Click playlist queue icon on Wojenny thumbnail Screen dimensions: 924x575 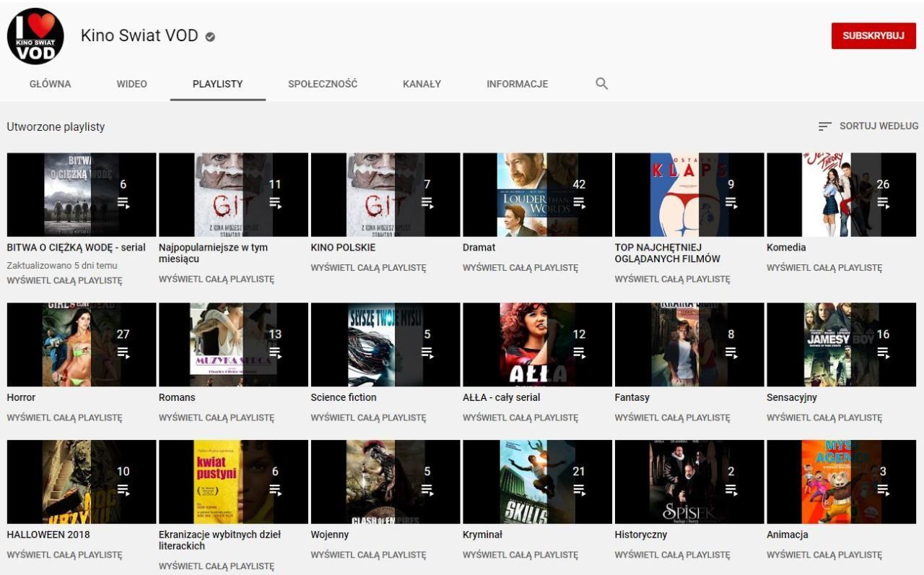[x=427, y=490]
